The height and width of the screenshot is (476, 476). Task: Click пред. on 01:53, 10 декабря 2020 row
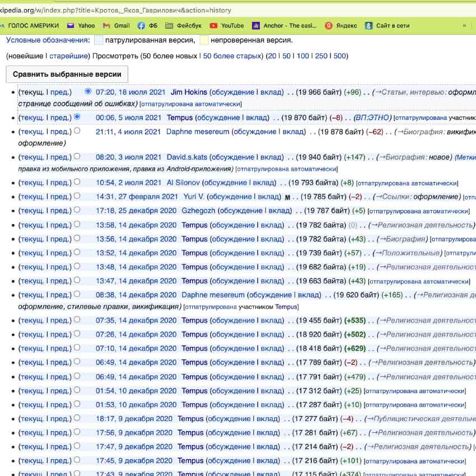coord(60,405)
